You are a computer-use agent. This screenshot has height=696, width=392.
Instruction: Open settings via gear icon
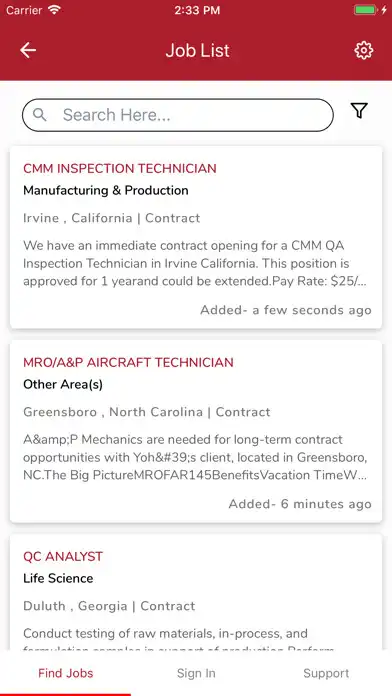point(364,50)
